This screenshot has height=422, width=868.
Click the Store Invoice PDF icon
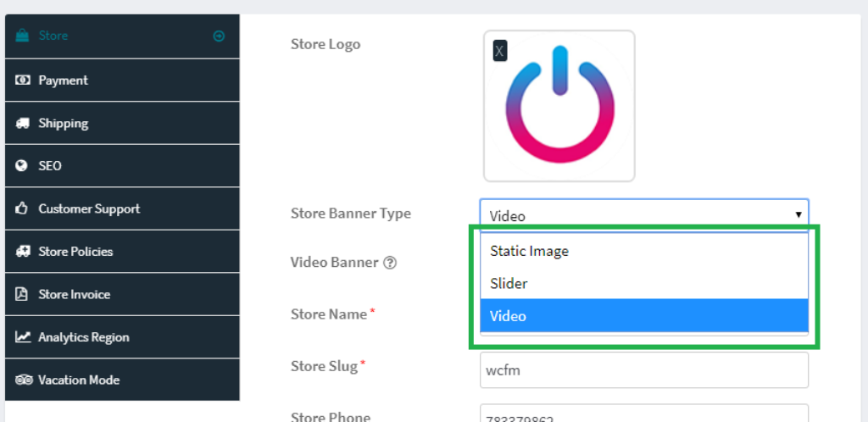point(23,295)
